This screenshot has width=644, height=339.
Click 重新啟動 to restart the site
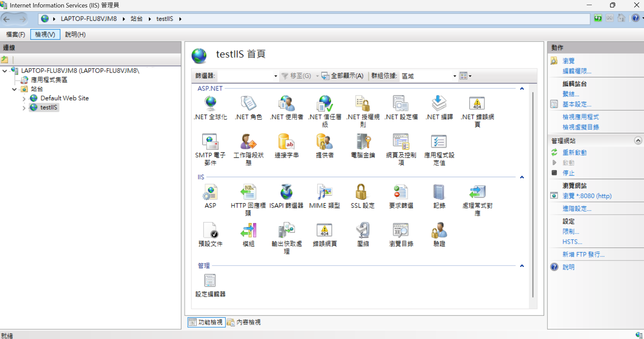pos(575,152)
